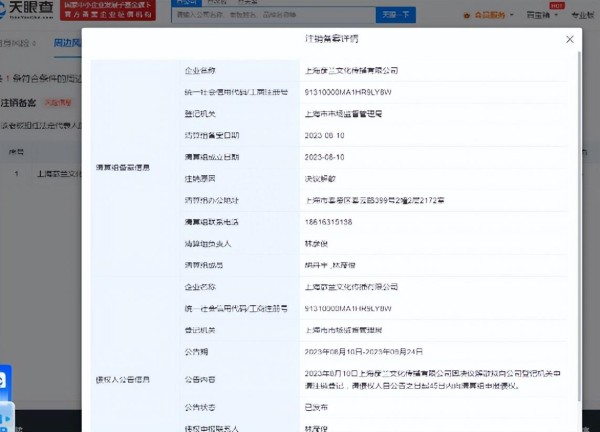Open the 专业版 link in header
This screenshot has height=432, width=600.
[582, 15]
